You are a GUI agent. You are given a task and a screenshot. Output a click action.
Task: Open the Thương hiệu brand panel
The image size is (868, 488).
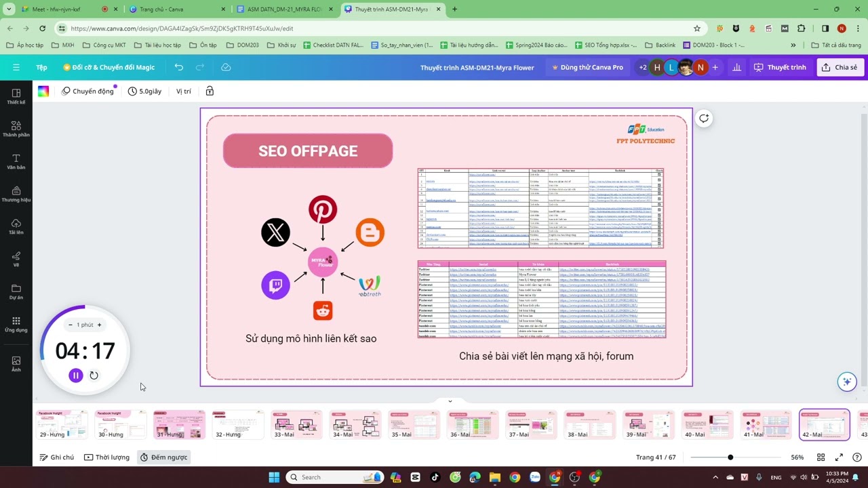[16, 194]
